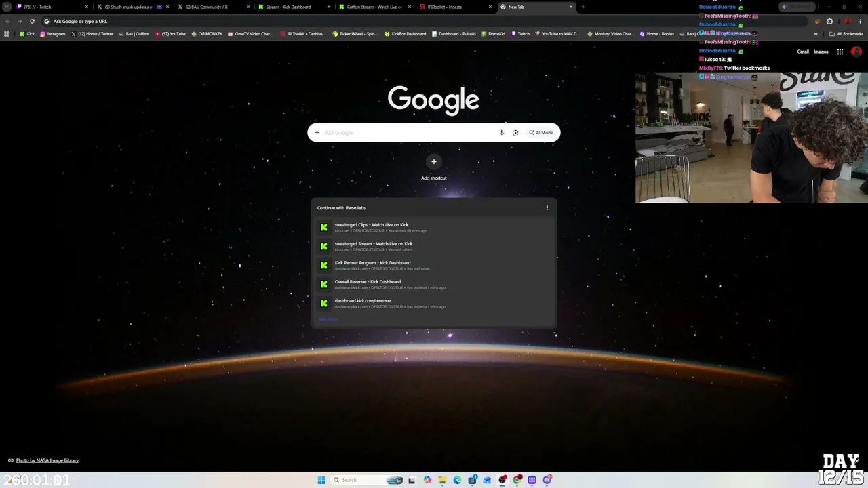Screen dimensions: 868x488
Task: Open the YouTube to WAV bookmark
Action: point(557,34)
